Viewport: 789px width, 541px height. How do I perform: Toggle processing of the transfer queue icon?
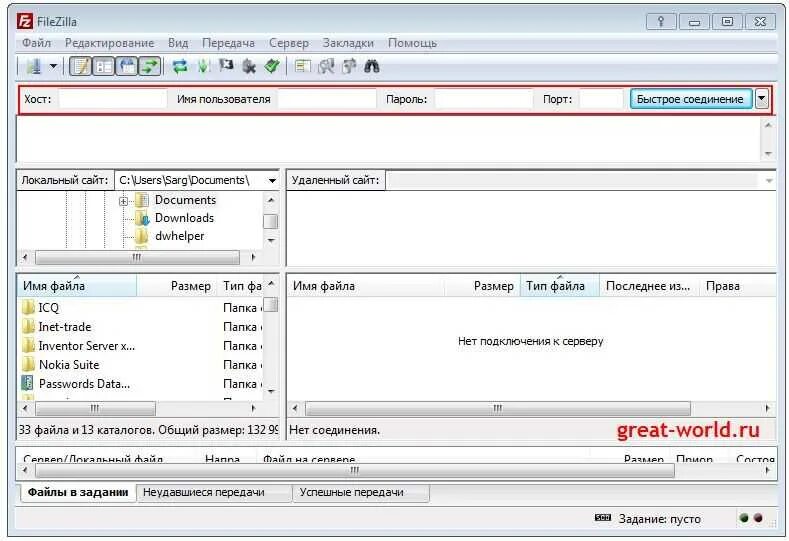pyautogui.click(x=203, y=66)
